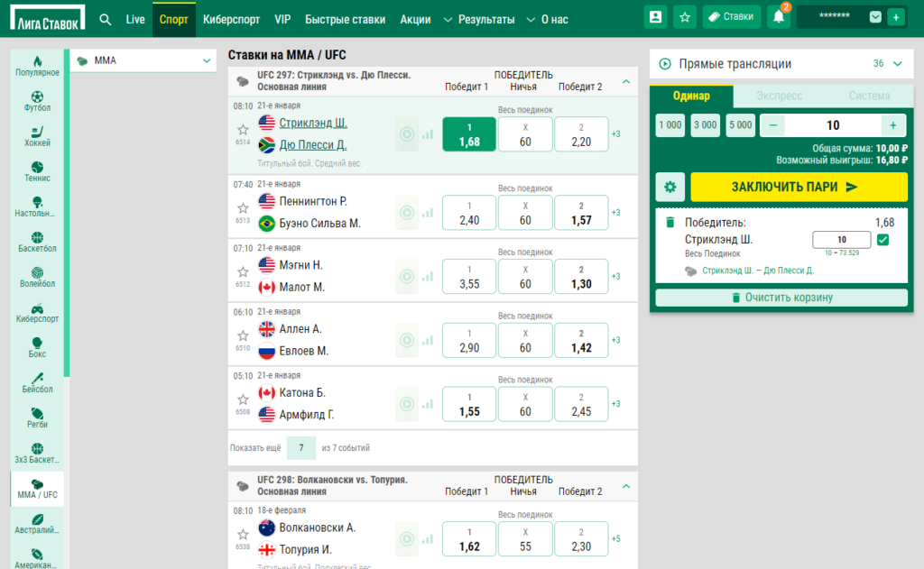This screenshot has width=924, height=569.
Task: Select Волейбол in sports sidebar
Action: click(x=37, y=278)
